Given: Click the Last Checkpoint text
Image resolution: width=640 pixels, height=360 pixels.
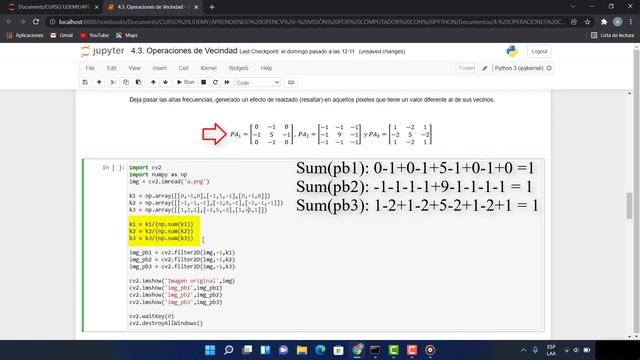Looking at the screenshot, I should point(297,51).
